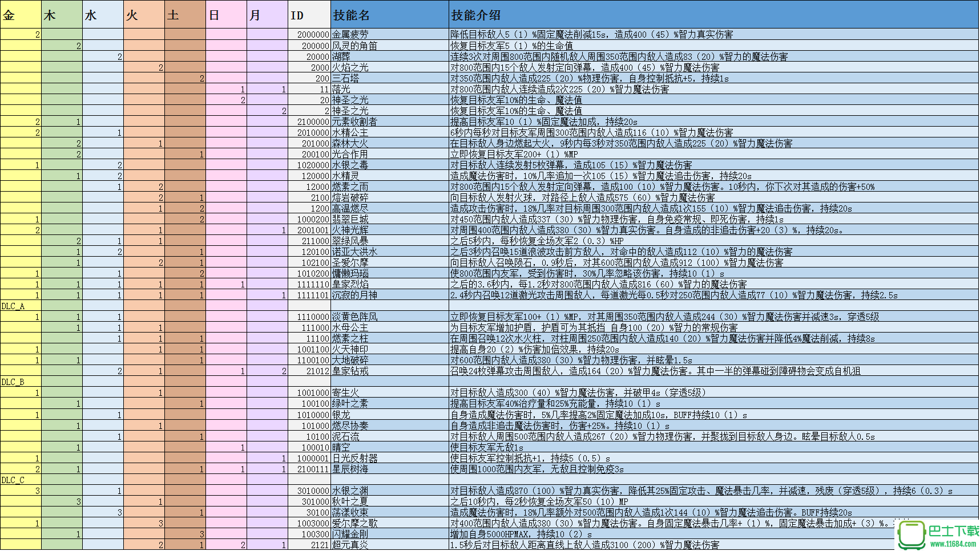The image size is (980, 551).
Task: Select the skill name cell 金属疲劳
Action: click(390, 34)
